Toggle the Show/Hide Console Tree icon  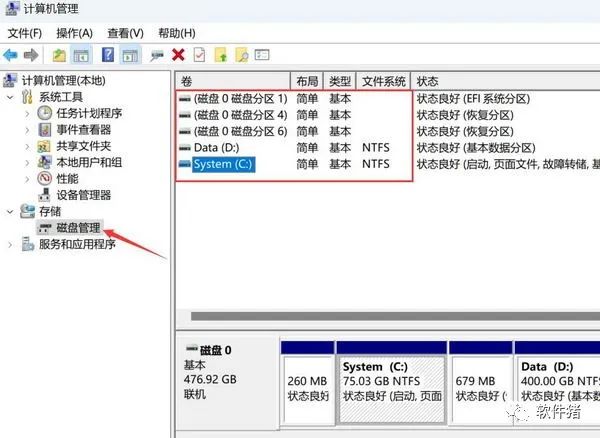coord(81,55)
